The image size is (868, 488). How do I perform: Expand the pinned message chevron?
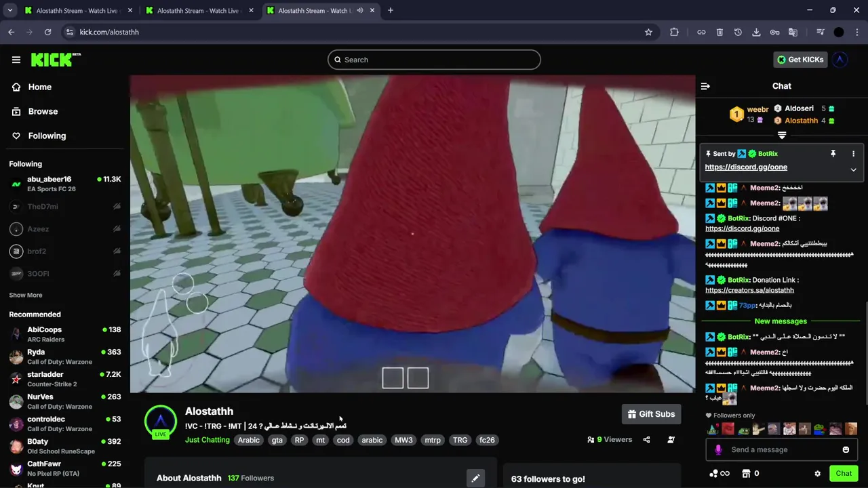click(853, 170)
